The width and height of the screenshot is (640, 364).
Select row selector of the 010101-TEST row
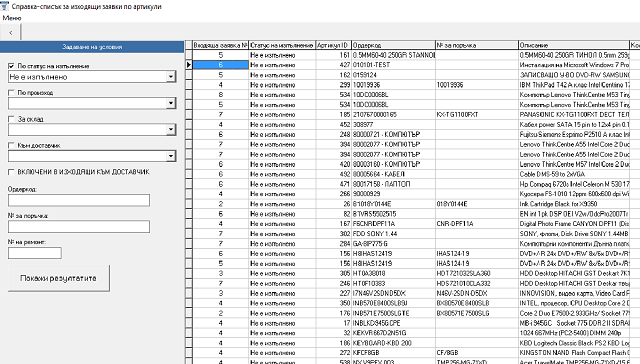tap(189, 65)
